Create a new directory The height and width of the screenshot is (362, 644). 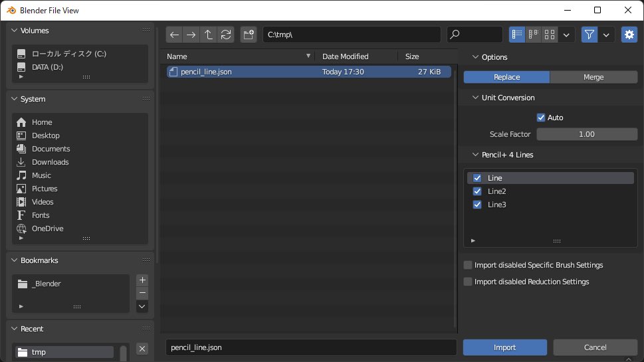(x=249, y=35)
